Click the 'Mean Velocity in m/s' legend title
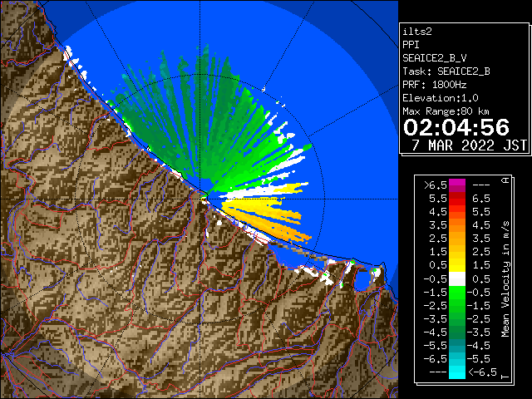 (x=506, y=279)
